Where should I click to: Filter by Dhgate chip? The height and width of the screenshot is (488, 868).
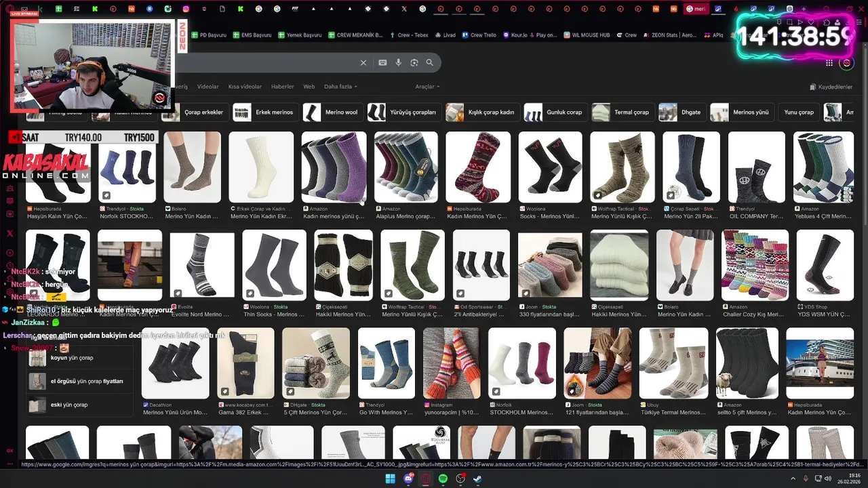(x=682, y=113)
